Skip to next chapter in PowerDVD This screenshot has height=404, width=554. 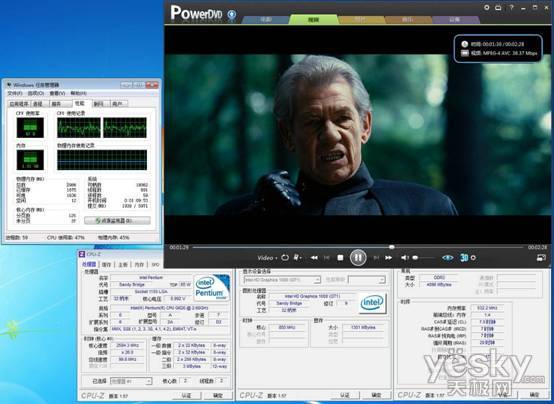coord(376,258)
